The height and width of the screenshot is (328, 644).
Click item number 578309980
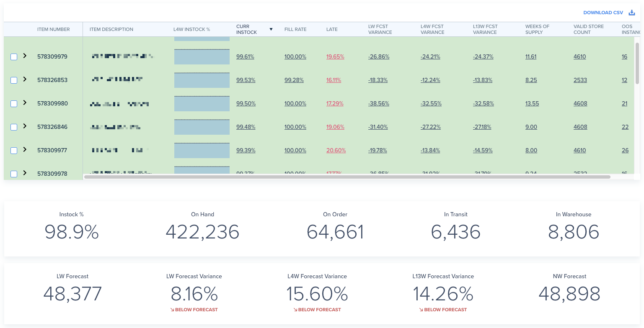(x=52, y=103)
